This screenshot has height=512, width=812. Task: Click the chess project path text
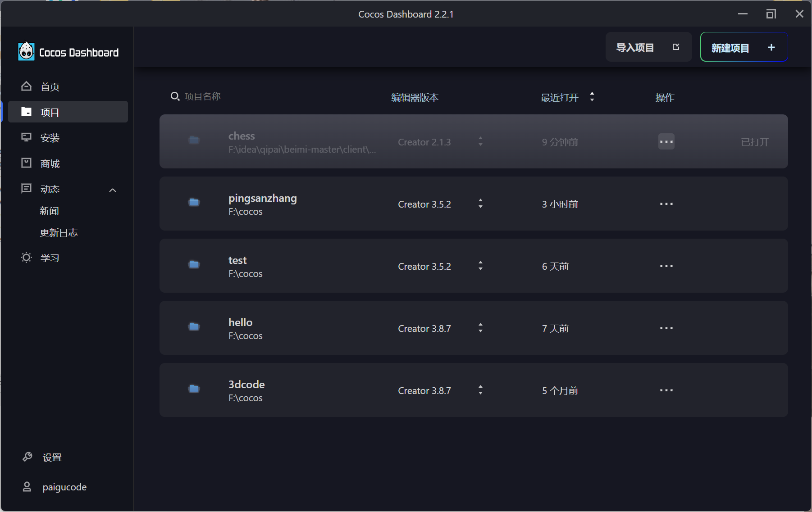(x=302, y=150)
